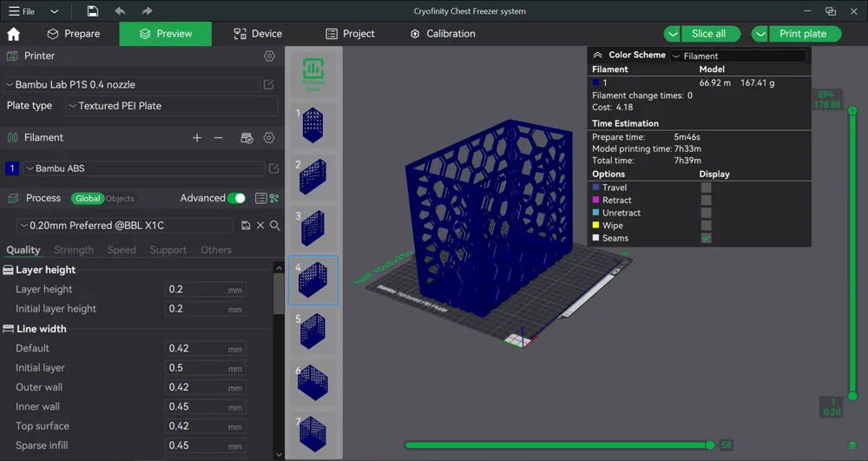The height and width of the screenshot is (461, 868).
Task: Open the Strength settings tab
Action: tap(74, 250)
